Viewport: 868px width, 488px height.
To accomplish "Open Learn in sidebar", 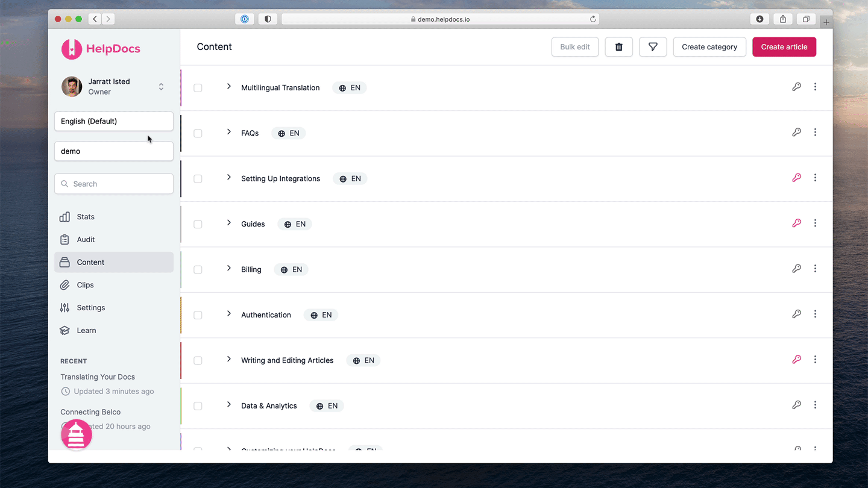I will 114,331.
